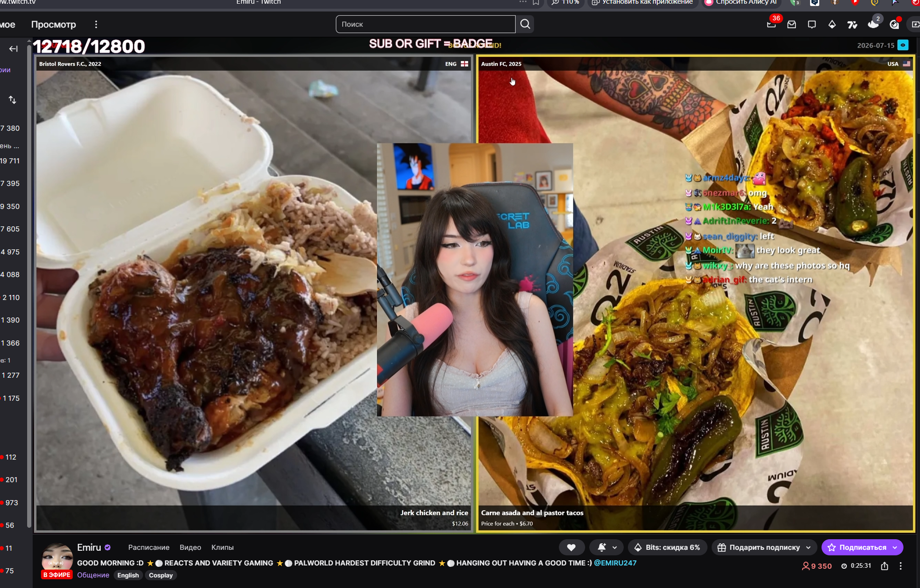920x588 pixels.
Task: Click the red YouTube extension icon
Action: click(854, 2)
